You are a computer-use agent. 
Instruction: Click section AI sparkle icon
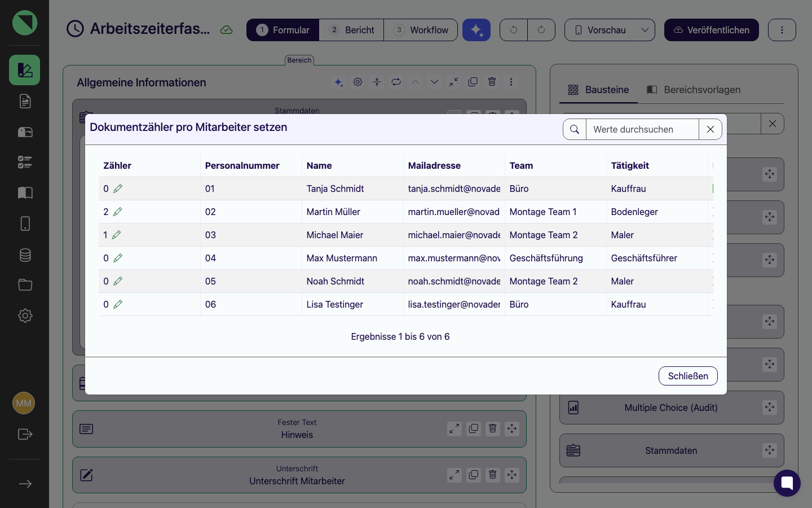(x=338, y=82)
